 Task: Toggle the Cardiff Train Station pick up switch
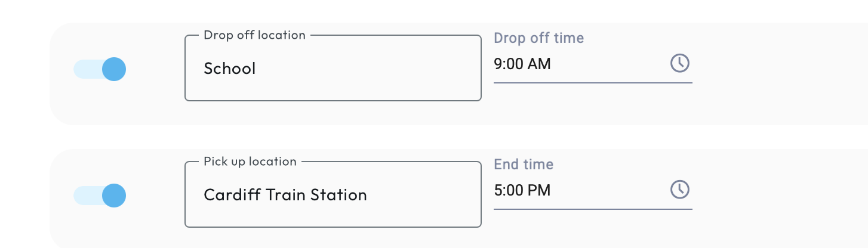pyautogui.click(x=100, y=196)
